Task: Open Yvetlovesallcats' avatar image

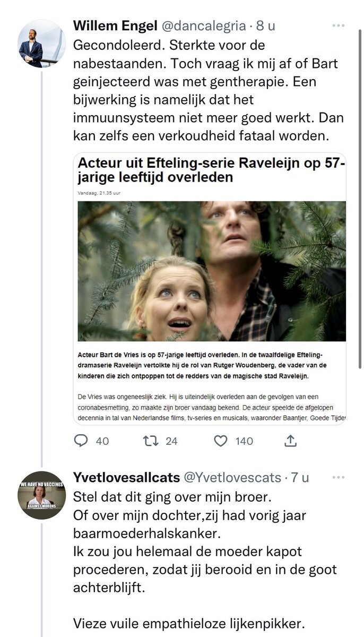Action: (x=41, y=495)
